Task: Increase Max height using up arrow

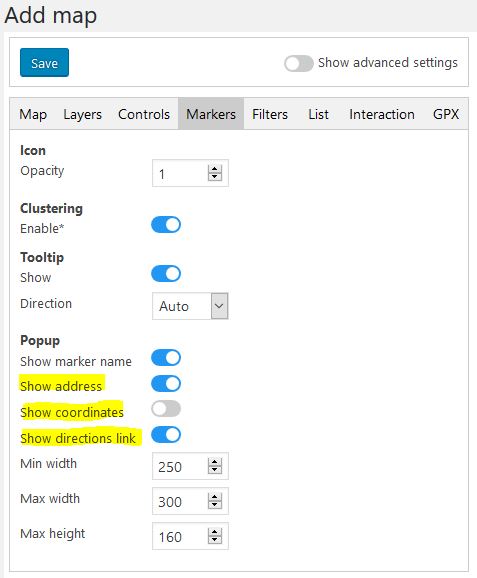Action: (215, 532)
